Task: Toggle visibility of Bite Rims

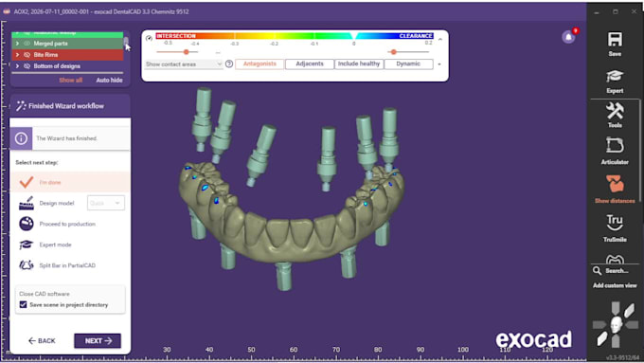Action: (x=27, y=55)
